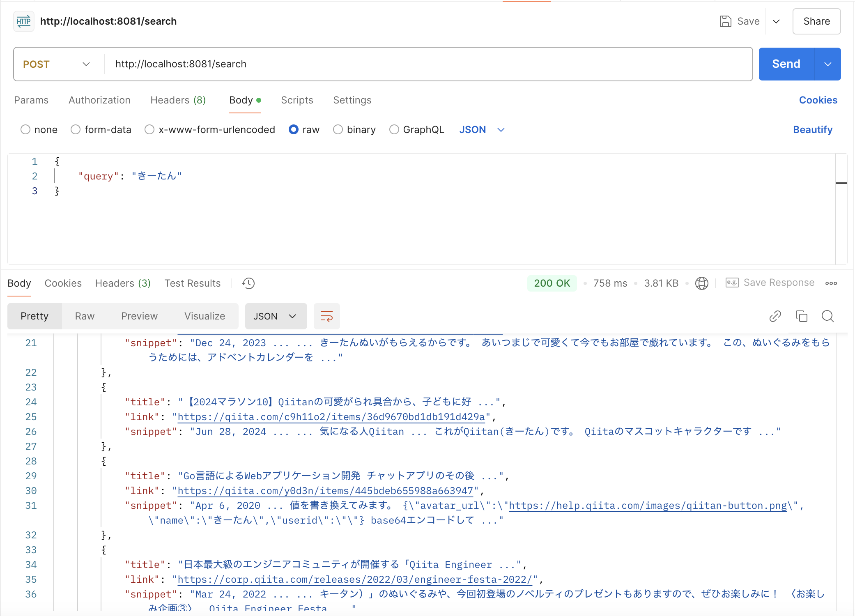The height and width of the screenshot is (616, 855).
Task: Open search within response body
Action: (827, 316)
